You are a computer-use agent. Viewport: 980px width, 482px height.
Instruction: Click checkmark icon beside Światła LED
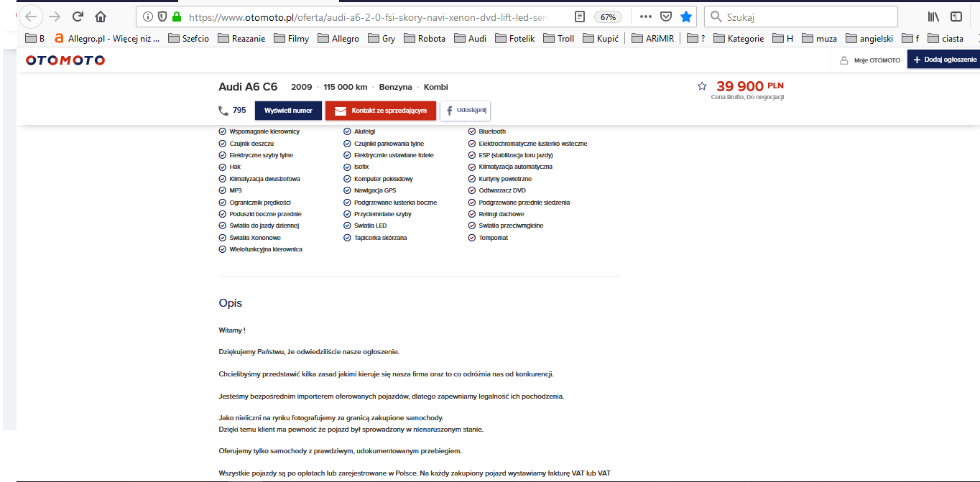[x=347, y=226]
